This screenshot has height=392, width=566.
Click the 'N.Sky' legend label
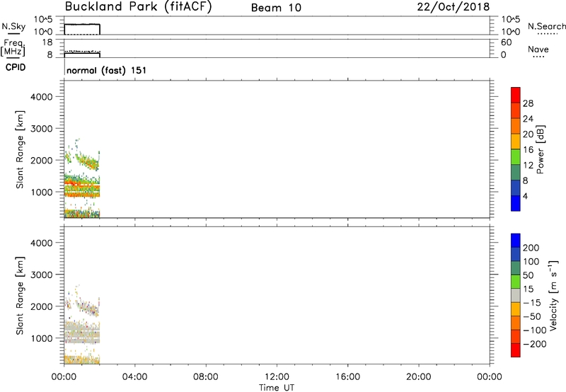pyautogui.click(x=13, y=26)
